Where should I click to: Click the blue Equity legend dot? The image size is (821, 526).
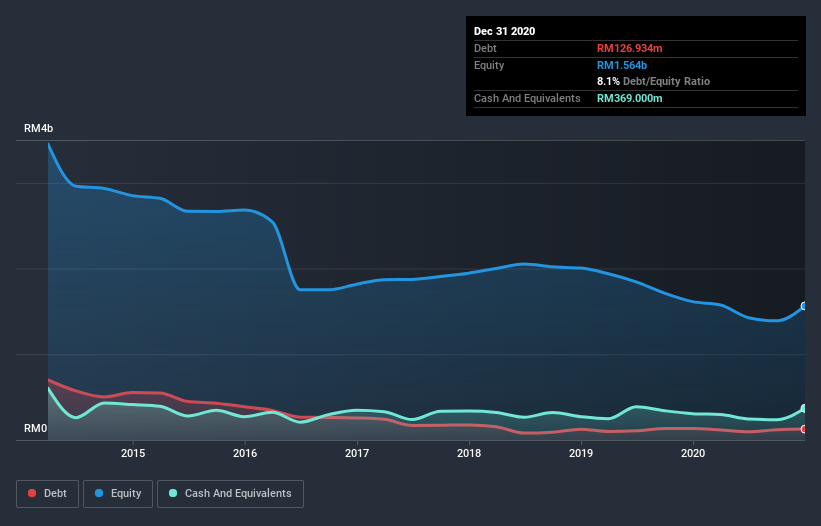pos(99,493)
